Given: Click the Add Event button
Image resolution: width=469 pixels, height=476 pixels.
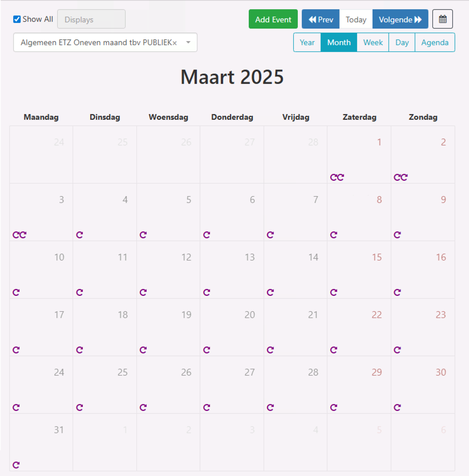Looking at the screenshot, I should (x=273, y=19).
